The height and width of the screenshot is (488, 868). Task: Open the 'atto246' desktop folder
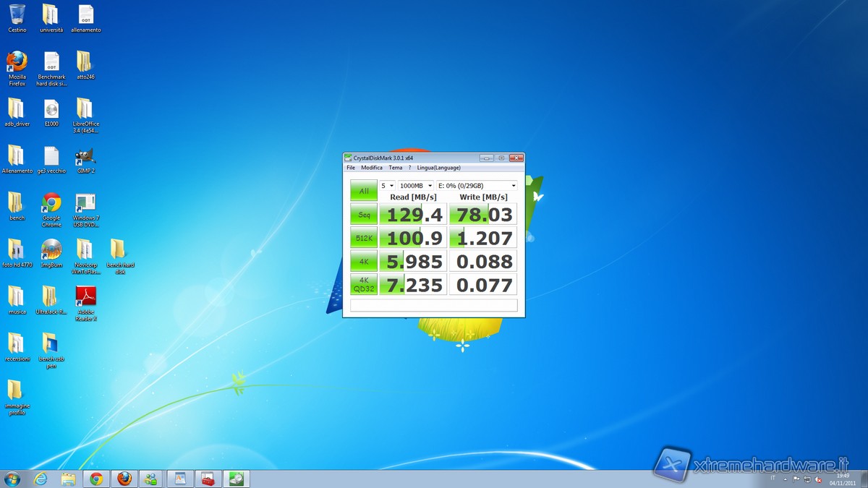tap(84, 63)
